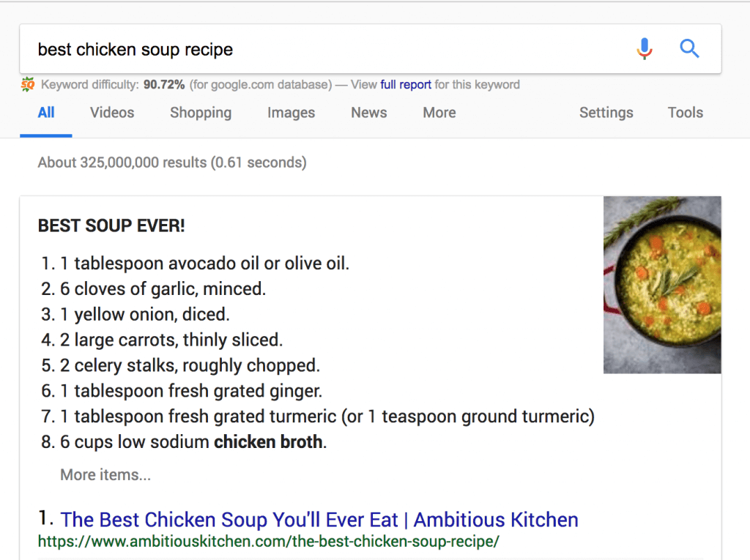Switch to the News tab
This screenshot has width=750, height=560.
point(368,113)
